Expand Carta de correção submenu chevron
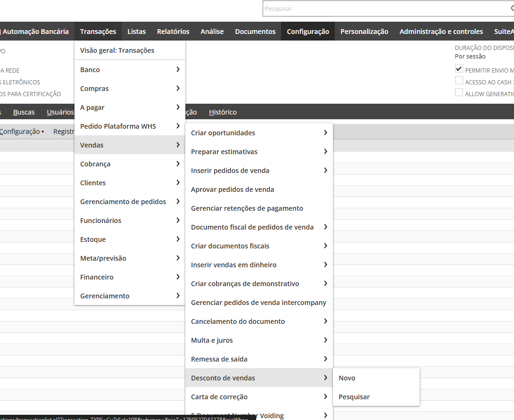514x420 pixels. [x=325, y=397]
